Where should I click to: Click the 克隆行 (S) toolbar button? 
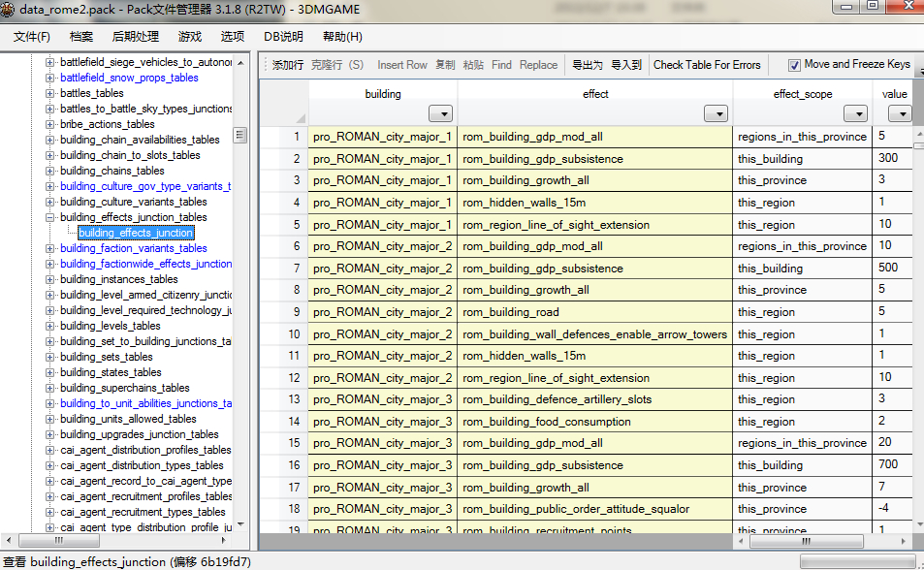point(337,65)
